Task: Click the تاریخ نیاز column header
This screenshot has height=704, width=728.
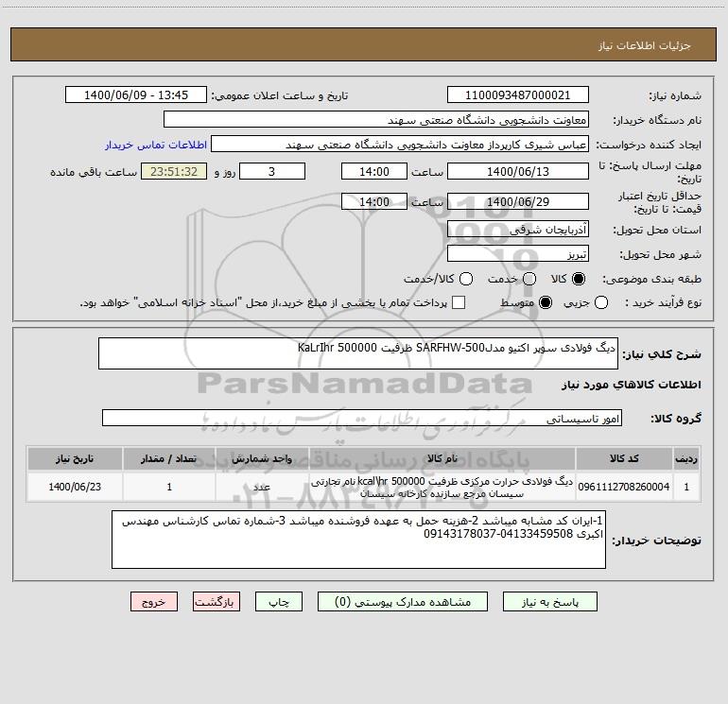Action: [75, 459]
